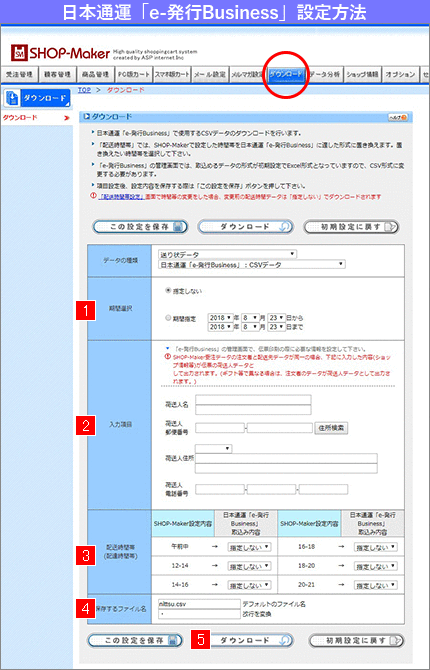Open the メール設定 tab

click(x=210, y=74)
